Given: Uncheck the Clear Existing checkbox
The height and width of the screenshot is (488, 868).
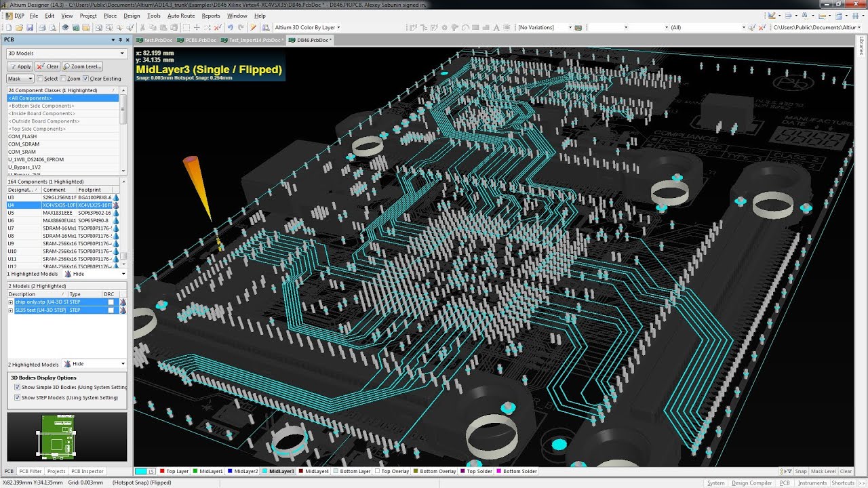Looking at the screenshot, I should tap(85, 79).
